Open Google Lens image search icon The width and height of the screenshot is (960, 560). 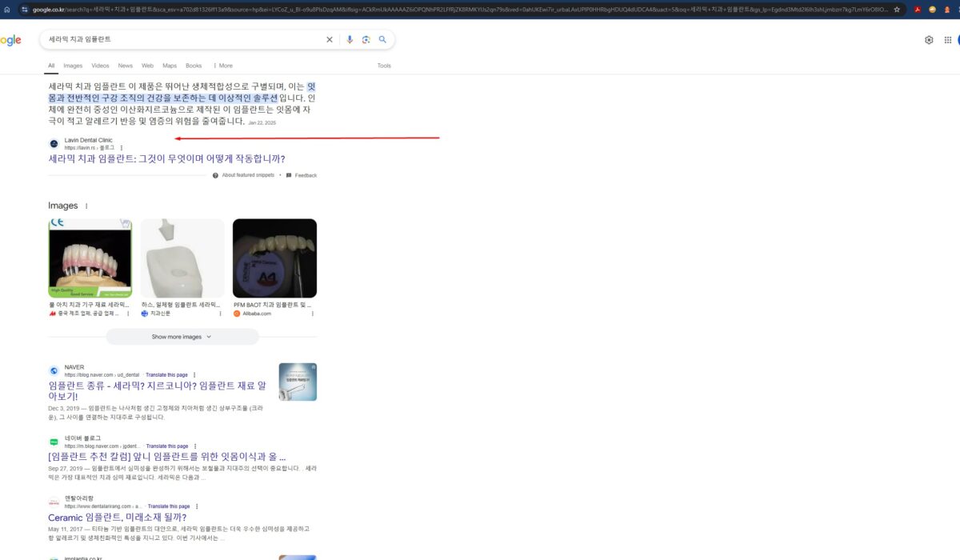coord(366,39)
